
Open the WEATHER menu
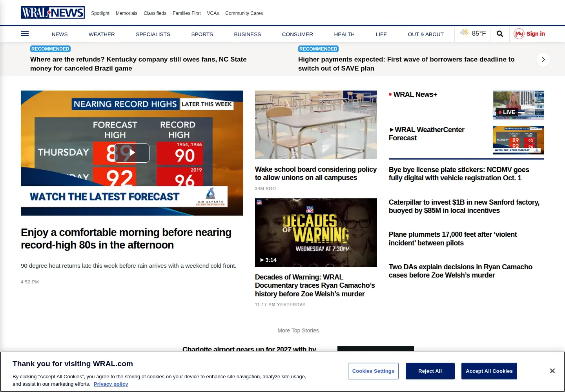[102, 34]
